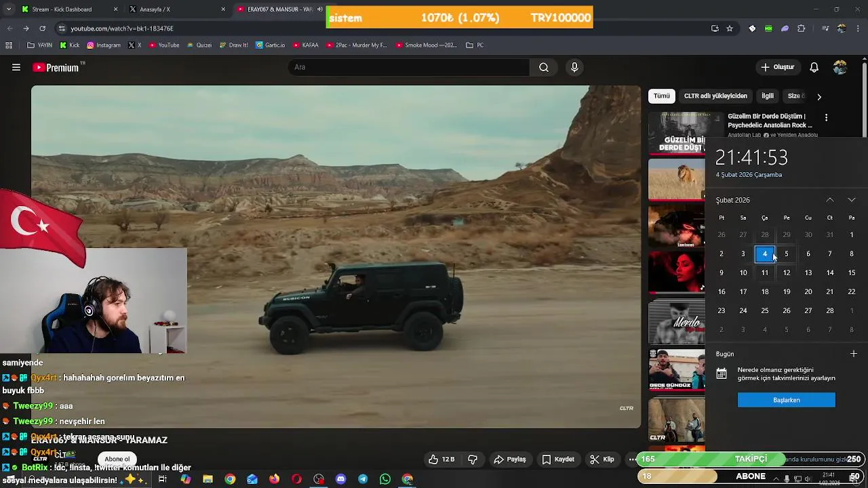Select February 14 in calendar

pyautogui.click(x=830, y=272)
